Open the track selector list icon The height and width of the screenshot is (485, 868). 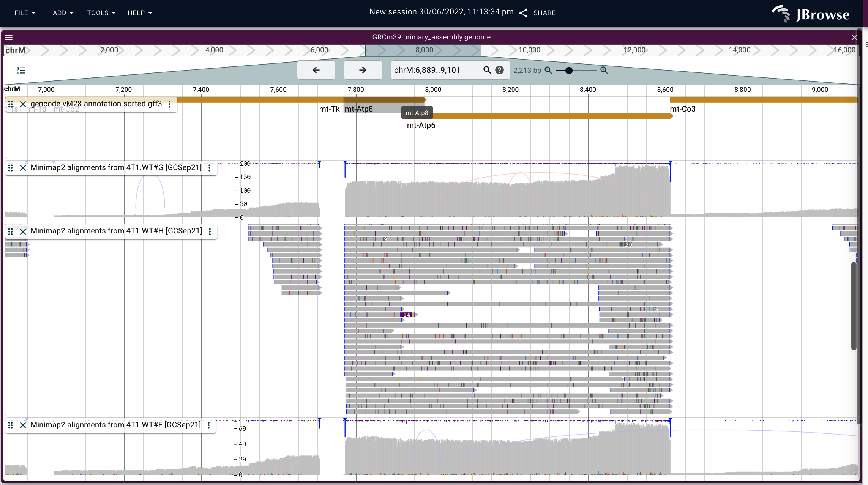point(21,70)
